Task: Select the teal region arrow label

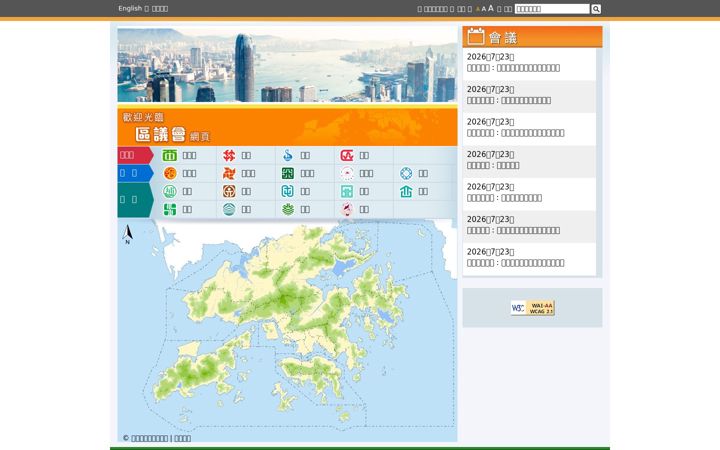Action: 135,200
